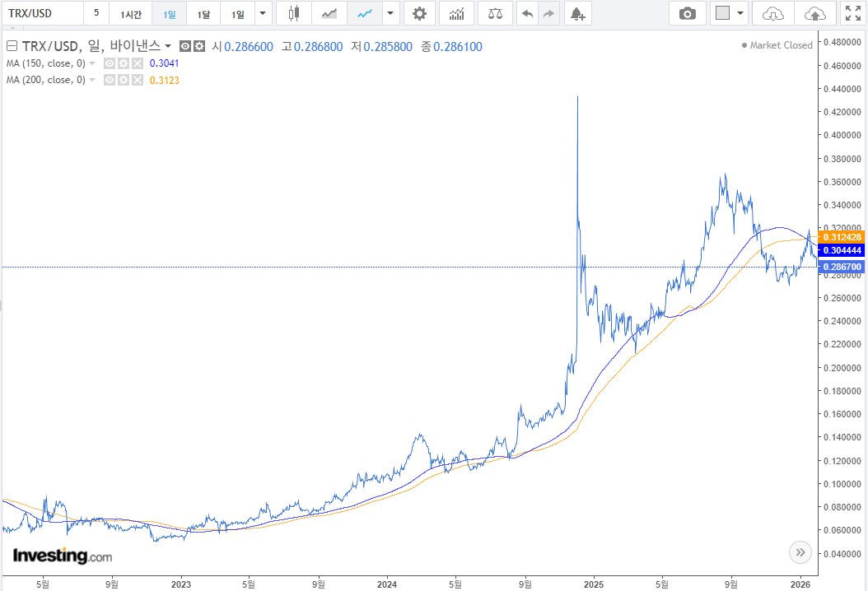The width and height of the screenshot is (868, 591).
Task: Toggle visibility of TRX/USD series
Action: [x=185, y=46]
